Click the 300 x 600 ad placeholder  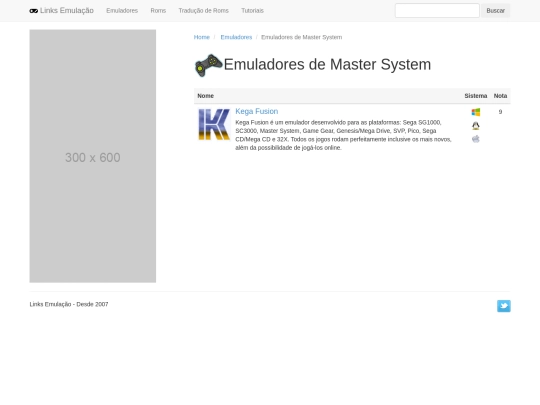(x=93, y=156)
